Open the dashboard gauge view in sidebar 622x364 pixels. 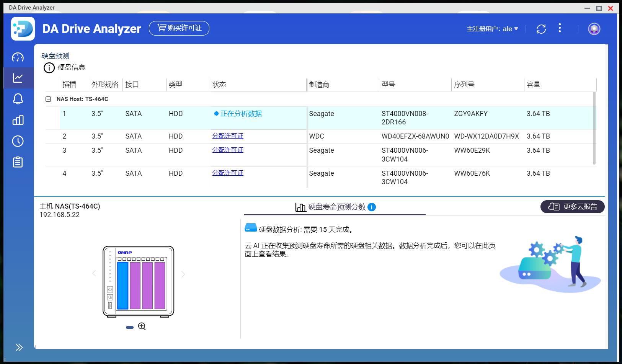[18, 56]
